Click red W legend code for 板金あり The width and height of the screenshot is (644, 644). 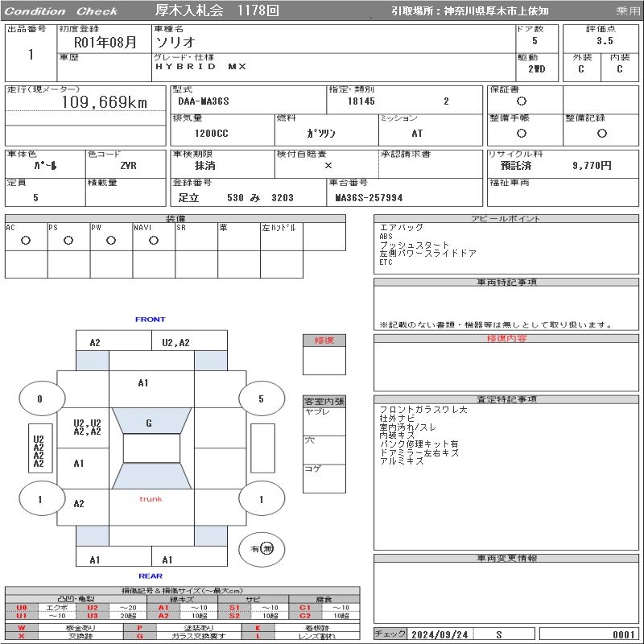point(22,628)
